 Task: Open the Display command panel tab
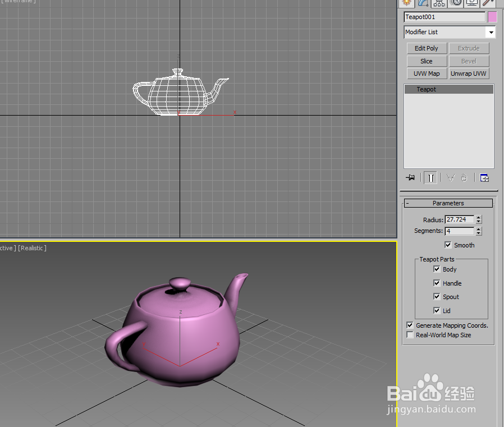tap(472, 3)
